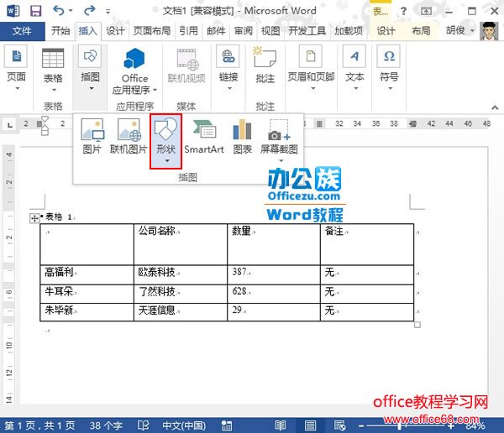Open the File (文件) tab
Viewport: 504px width, 433px height.
coord(22,31)
